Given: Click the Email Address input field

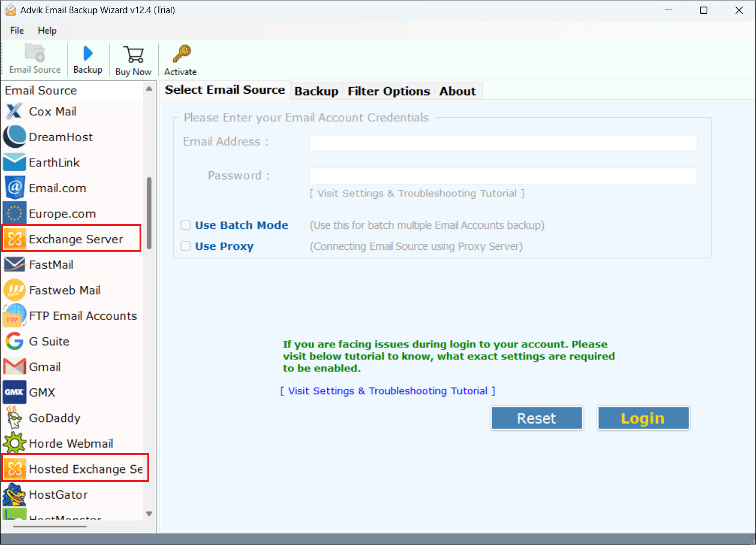Looking at the screenshot, I should (x=503, y=142).
